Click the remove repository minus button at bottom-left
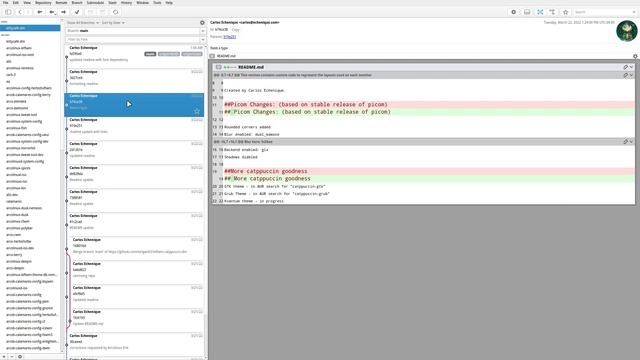This screenshot has height=360, width=640. [x=12, y=357]
